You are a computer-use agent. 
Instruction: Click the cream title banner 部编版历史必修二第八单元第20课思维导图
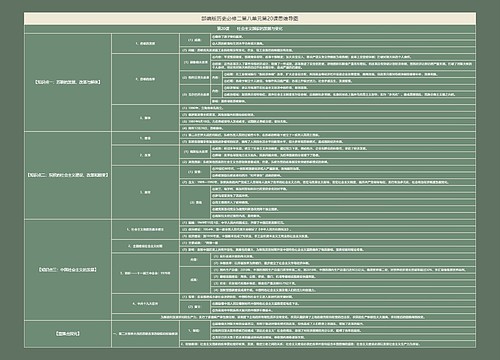coord(250,19)
